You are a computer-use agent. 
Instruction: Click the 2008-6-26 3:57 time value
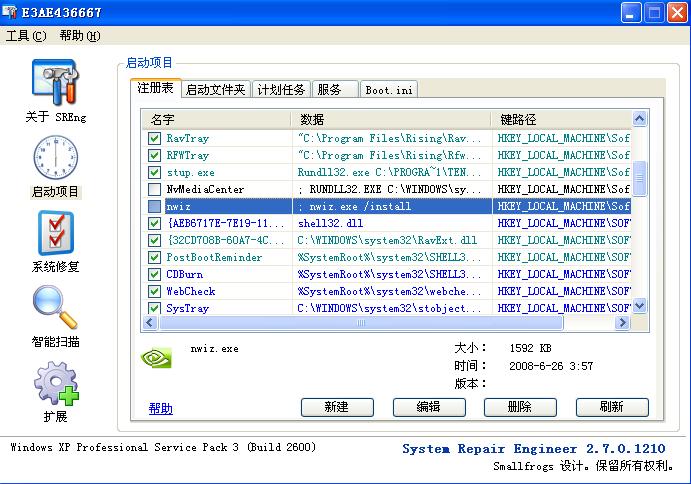[x=551, y=366]
